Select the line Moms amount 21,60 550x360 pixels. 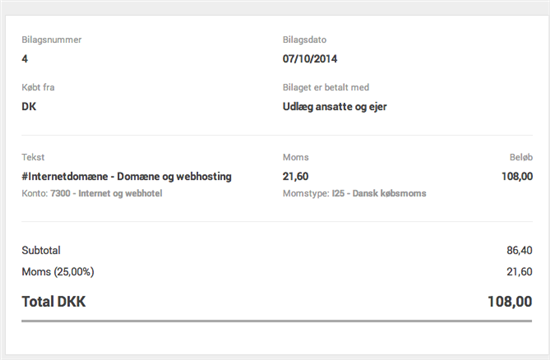pyautogui.click(x=296, y=176)
